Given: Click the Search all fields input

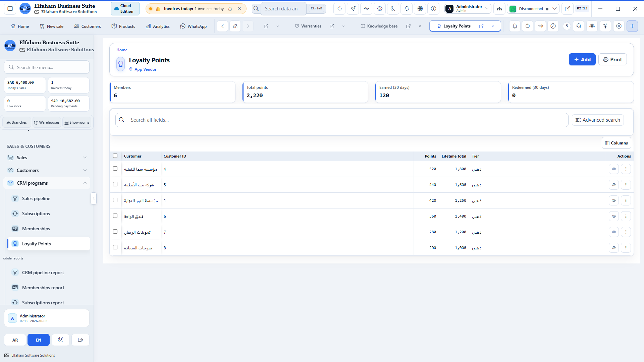Looking at the screenshot, I should tap(342, 120).
